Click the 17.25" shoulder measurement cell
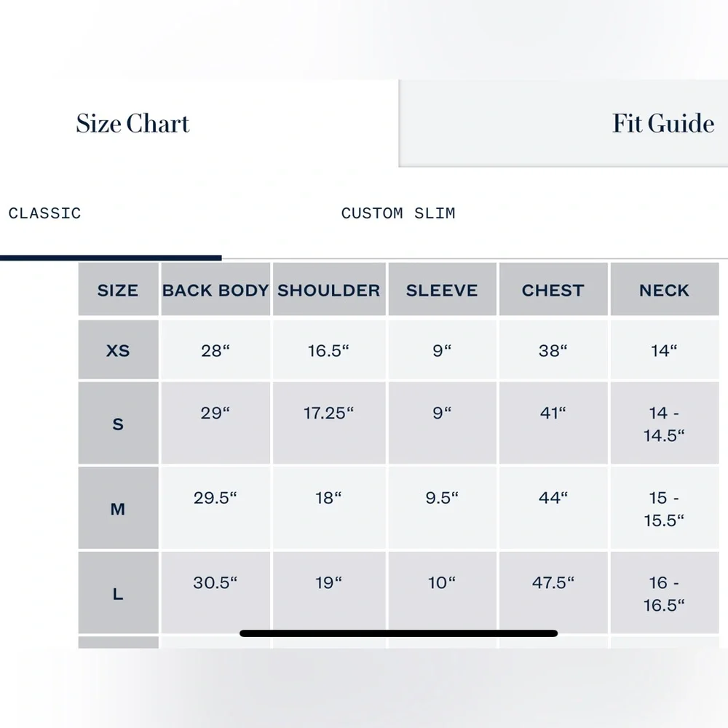 pyautogui.click(x=329, y=414)
